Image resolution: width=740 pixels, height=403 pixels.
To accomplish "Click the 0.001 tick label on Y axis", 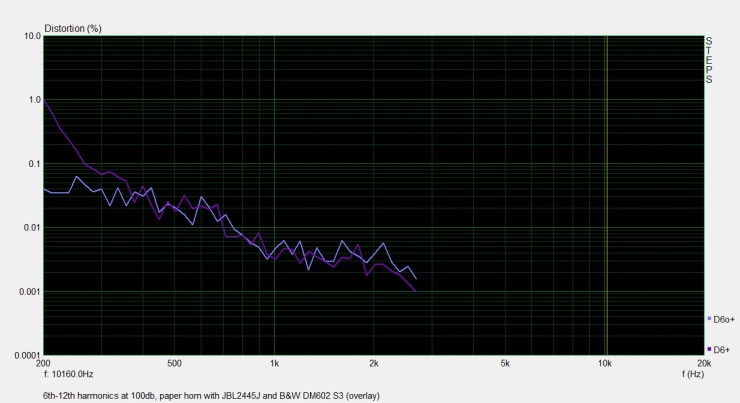I will 30,292.
